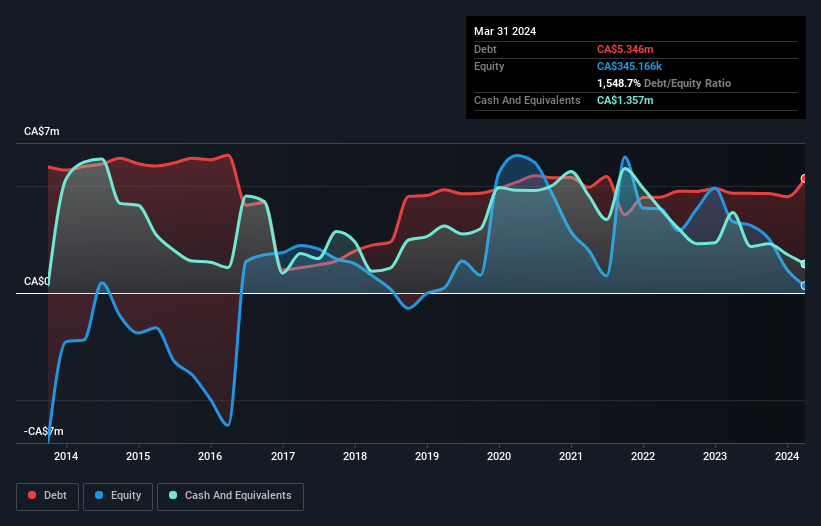This screenshot has width=821, height=526.
Task: Click the CA$1.357m cash value
Action: click(x=625, y=100)
